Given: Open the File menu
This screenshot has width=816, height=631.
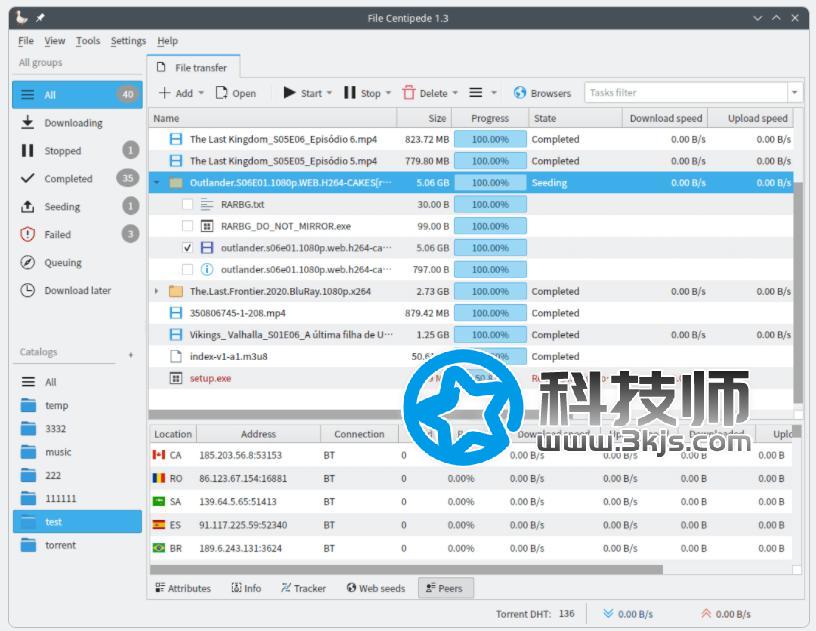Looking at the screenshot, I should (x=26, y=41).
